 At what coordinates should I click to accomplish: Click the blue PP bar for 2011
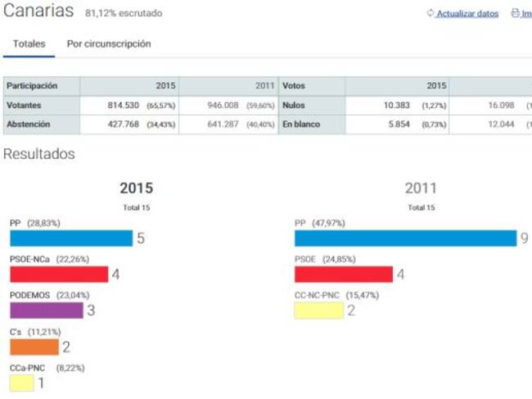point(405,238)
